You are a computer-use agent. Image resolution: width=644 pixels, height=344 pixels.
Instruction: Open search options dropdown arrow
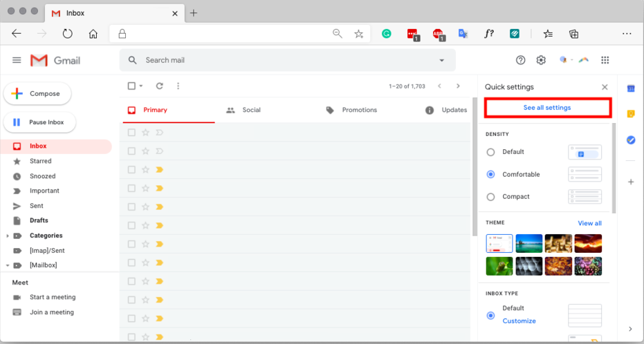pyautogui.click(x=442, y=60)
